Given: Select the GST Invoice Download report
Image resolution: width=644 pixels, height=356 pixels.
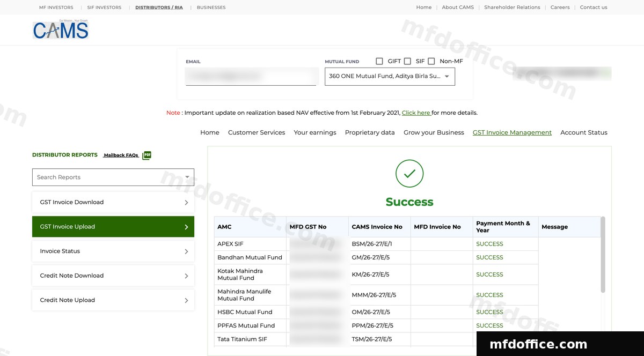Looking at the screenshot, I should tap(113, 202).
